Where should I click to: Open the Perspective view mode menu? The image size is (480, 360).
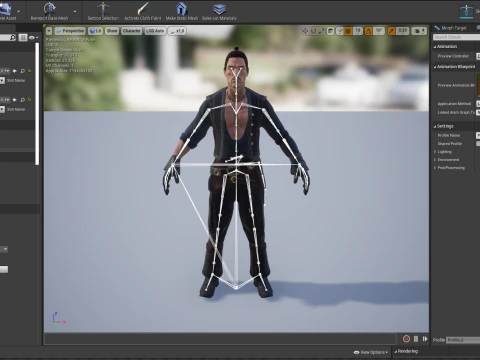pos(70,31)
